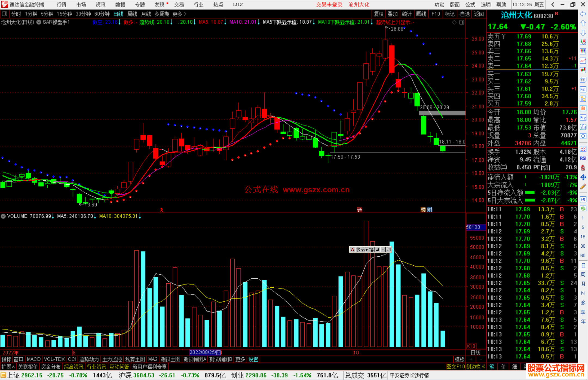Open the candlestick chart sidebar icon
Screen dimensions: 588x380
point(583,70)
